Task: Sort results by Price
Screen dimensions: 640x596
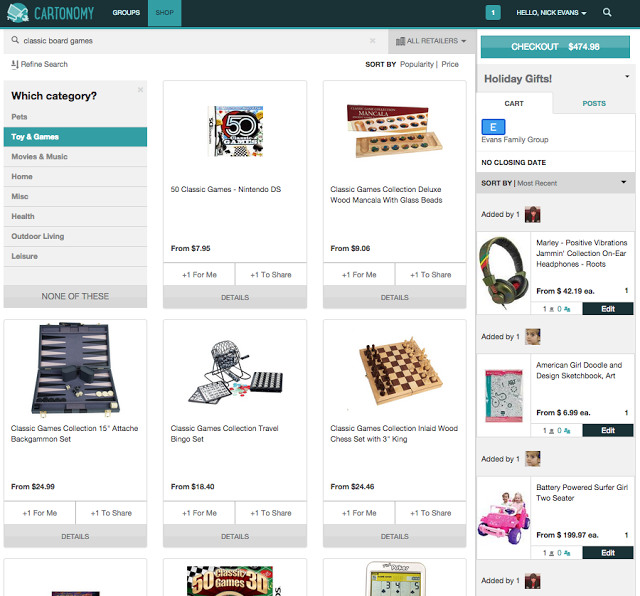Action: tap(450, 64)
